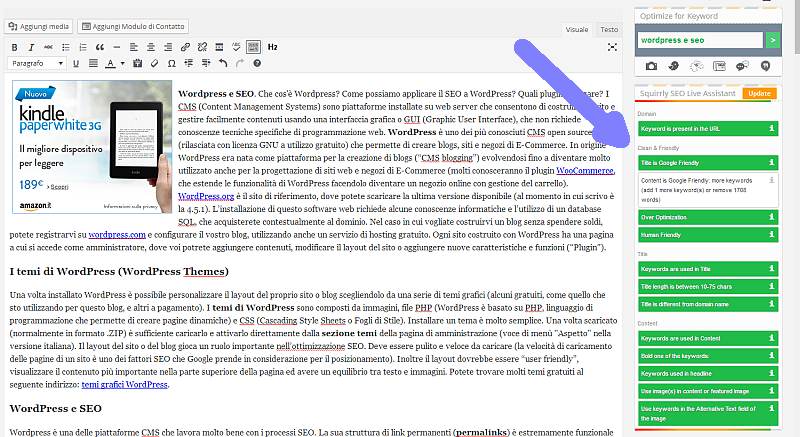Open Squirrly local pin icon
The height and width of the screenshot is (437, 800).
click(765, 66)
